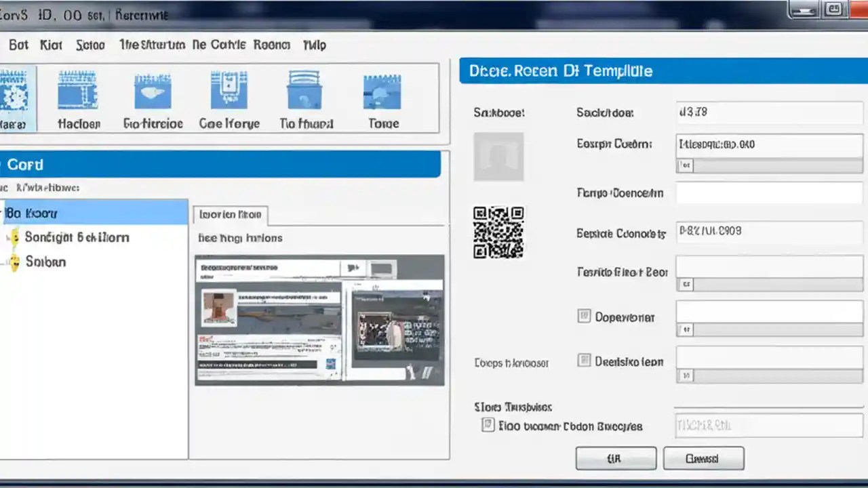
Task: Click the yellow icon beside the second tree entry
Action: coord(14,237)
